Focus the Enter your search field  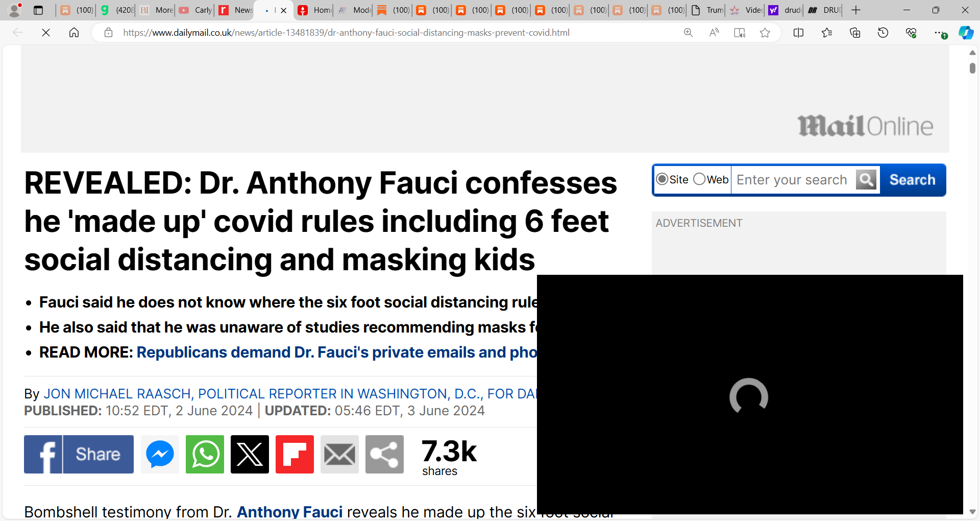(x=794, y=180)
